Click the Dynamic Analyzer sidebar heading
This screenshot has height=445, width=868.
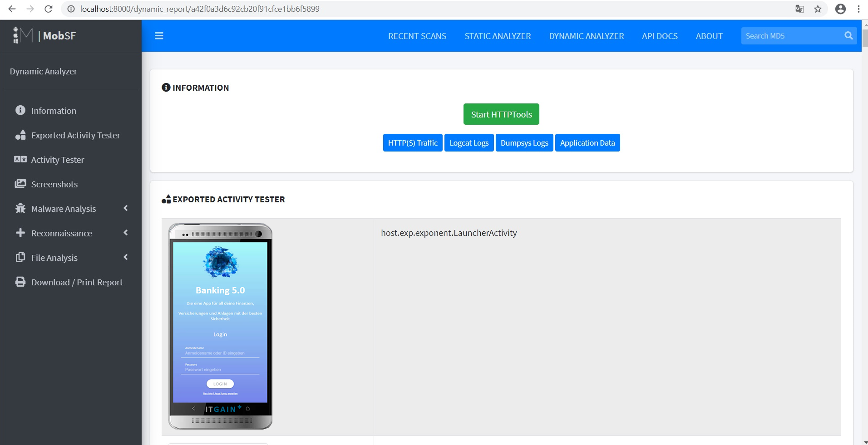pyautogui.click(x=44, y=71)
